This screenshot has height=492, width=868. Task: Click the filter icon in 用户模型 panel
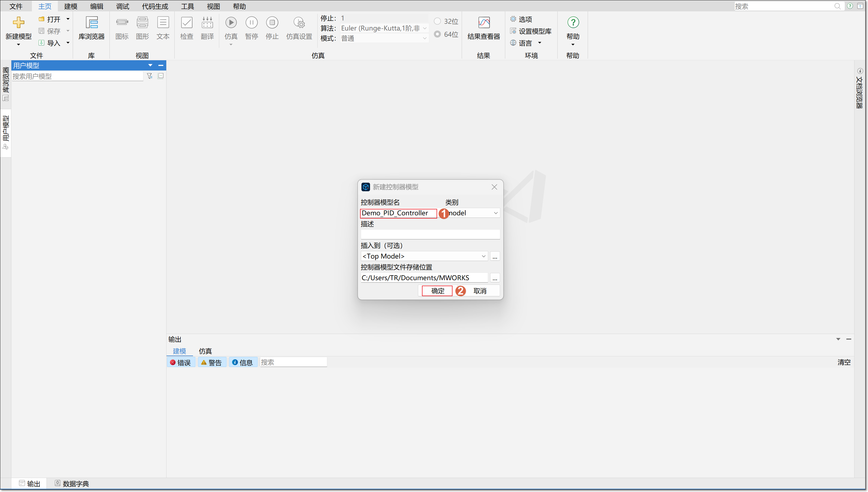(x=149, y=76)
